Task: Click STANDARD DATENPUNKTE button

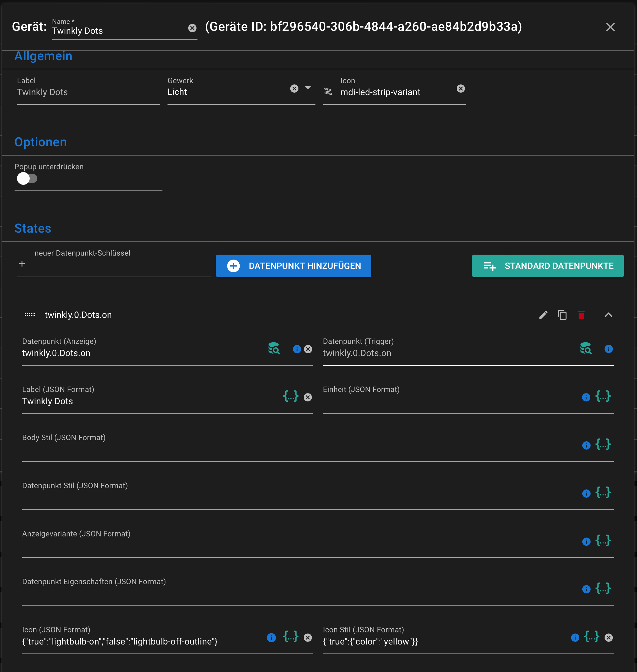Action: pyautogui.click(x=547, y=266)
